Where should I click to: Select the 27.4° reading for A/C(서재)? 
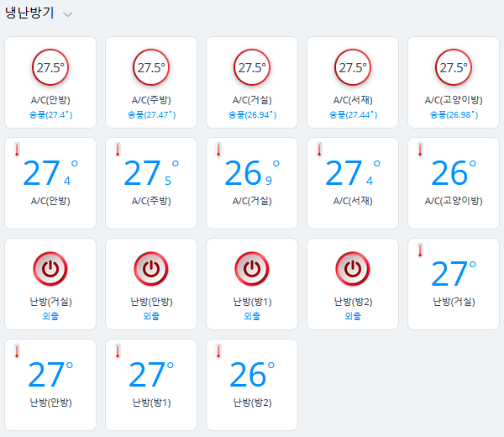[353, 172]
